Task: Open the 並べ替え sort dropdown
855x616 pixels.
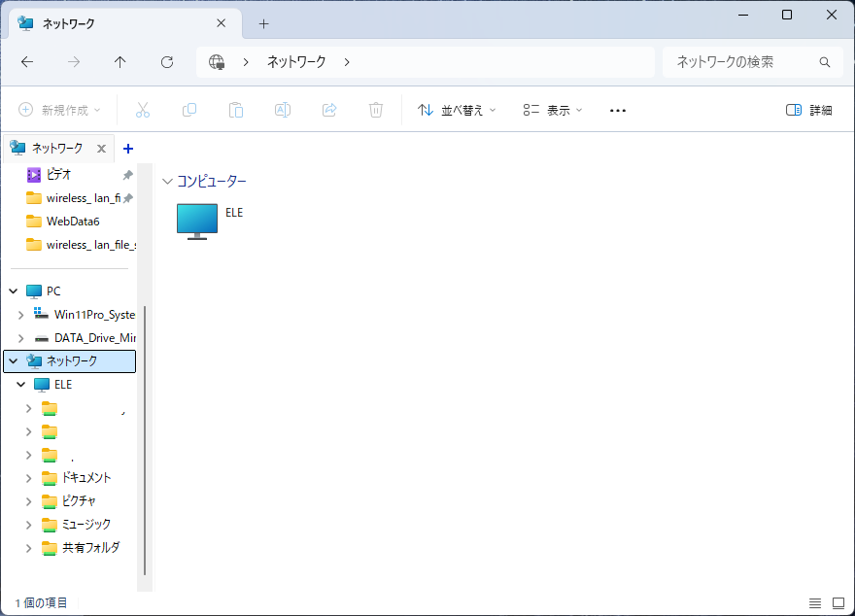Action: click(457, 110)
